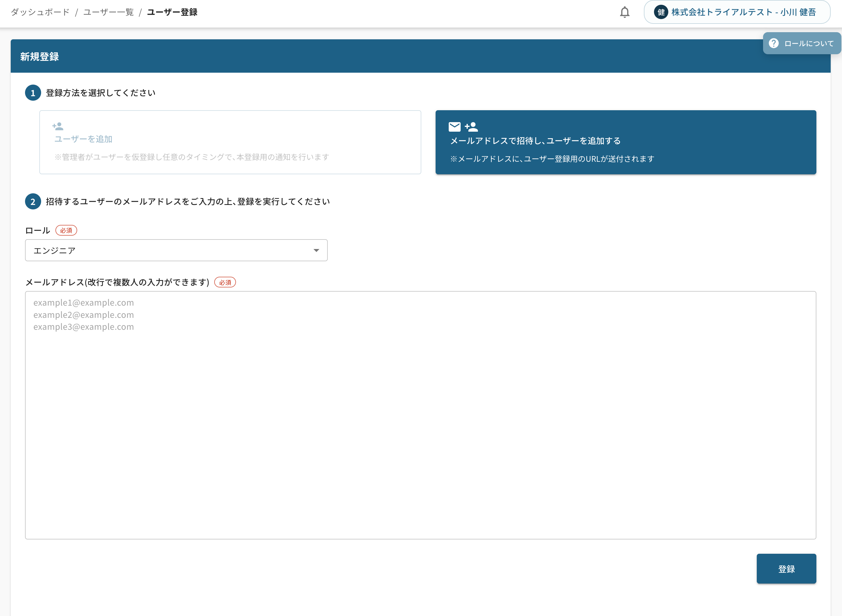Go to ユーザー一覧 breadcrumb
Viewport: 842px width, 616px height.
(x=108, y=12)
